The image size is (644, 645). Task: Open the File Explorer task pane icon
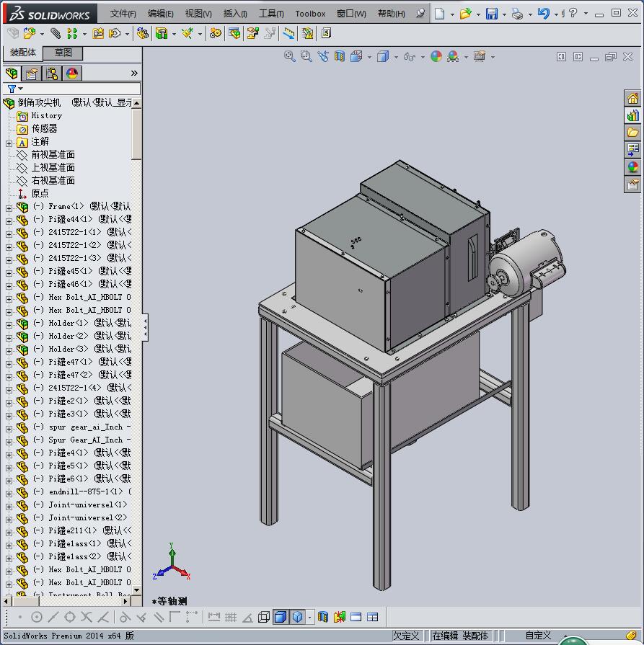pos(632,133)
